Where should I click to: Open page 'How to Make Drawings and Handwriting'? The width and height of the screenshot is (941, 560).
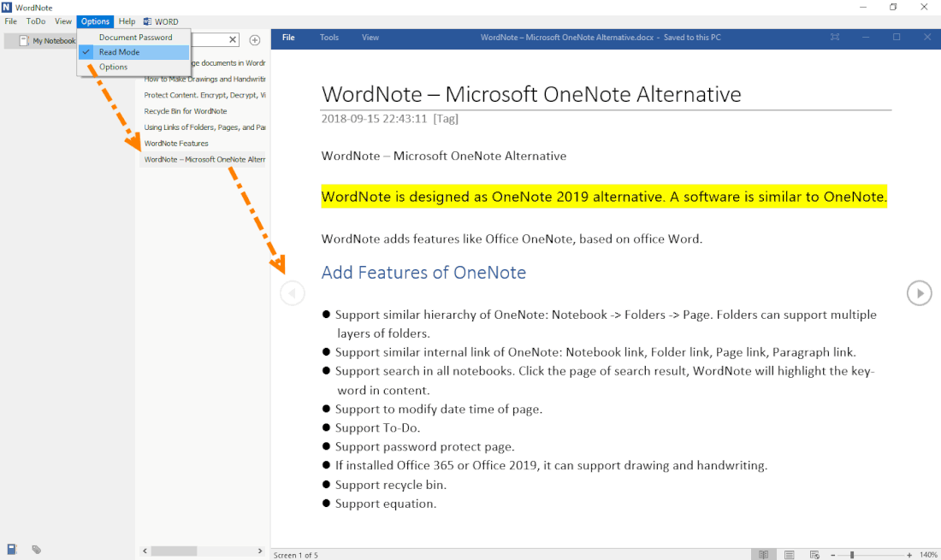tap(204, 80)
